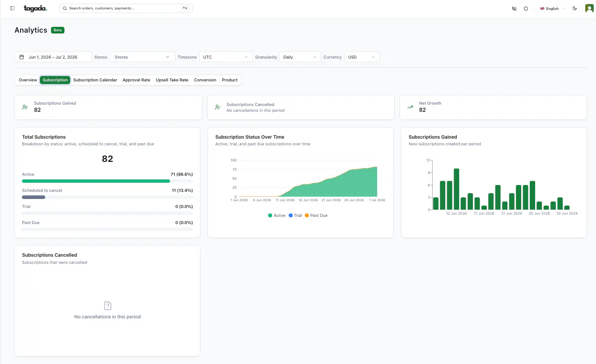Toggle the sidebar panel icon
The width and height of the screenshot is (596, 364).
point(12,8)
